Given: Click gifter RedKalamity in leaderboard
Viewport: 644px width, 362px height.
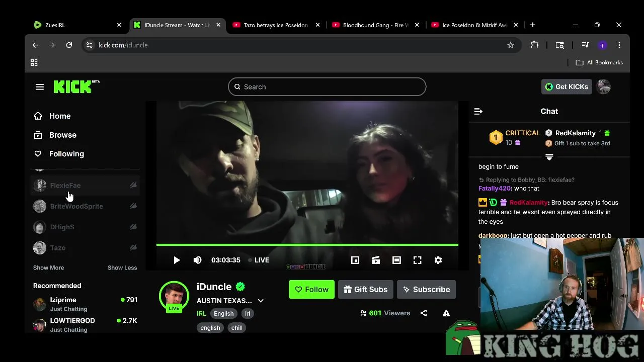Looking at the screenshot, I should pyautogui.click(x=575, y=133).
